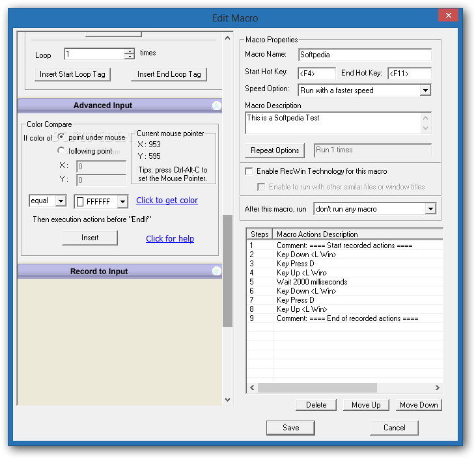Click the Steps column header

[x=260, y=234]
